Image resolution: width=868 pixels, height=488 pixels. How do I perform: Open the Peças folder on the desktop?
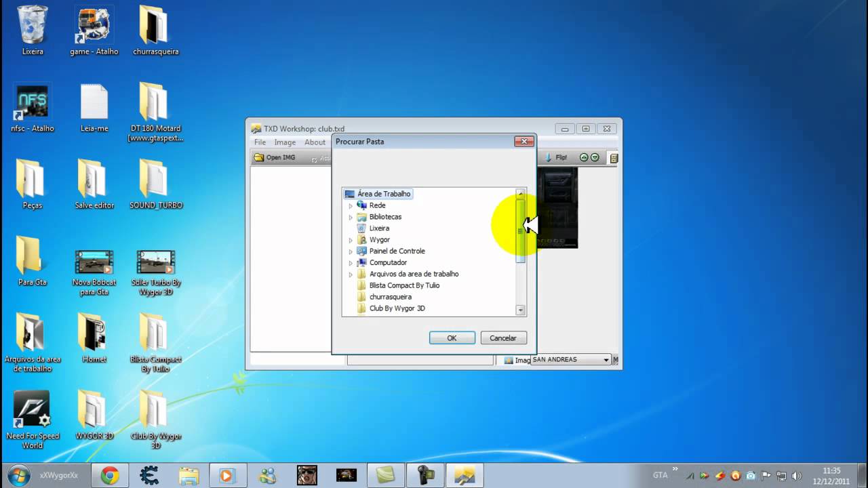pos(32,184)
